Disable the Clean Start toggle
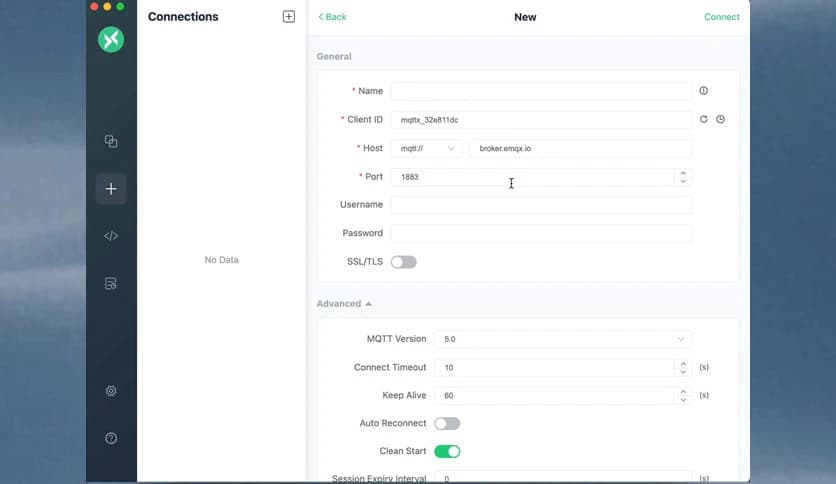This screenshot has width=836, height=484. tap(447, 452)
